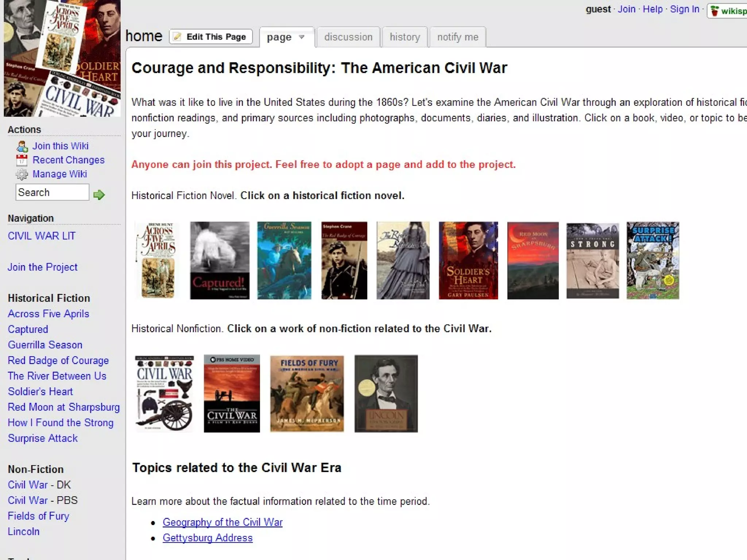Select the notify me tab
This screenshot has width=747, height=560.
click(x=457, y=37)
